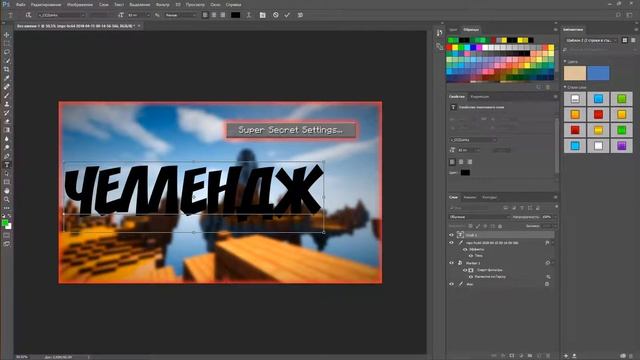Click the 3D text button in options bar

click(300, 15)
